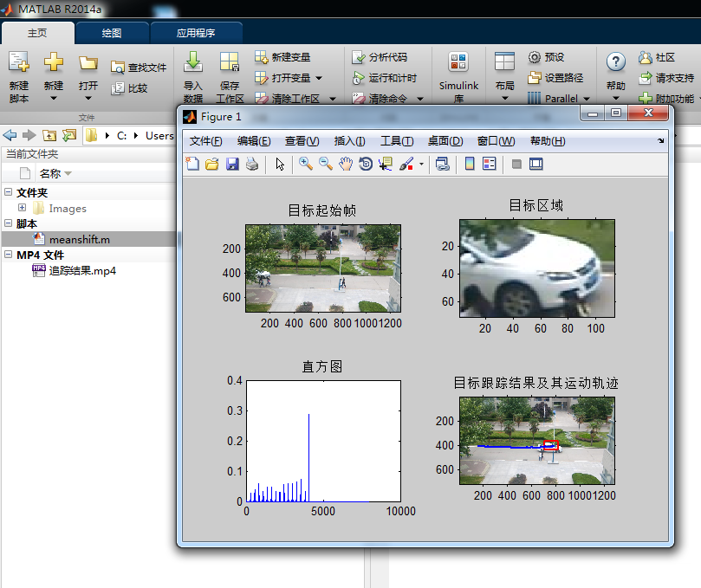This screenshot has height=588, width=701.
Task: Open dropdown beside Open Variable (打开变量)
Action: point(319,78)
